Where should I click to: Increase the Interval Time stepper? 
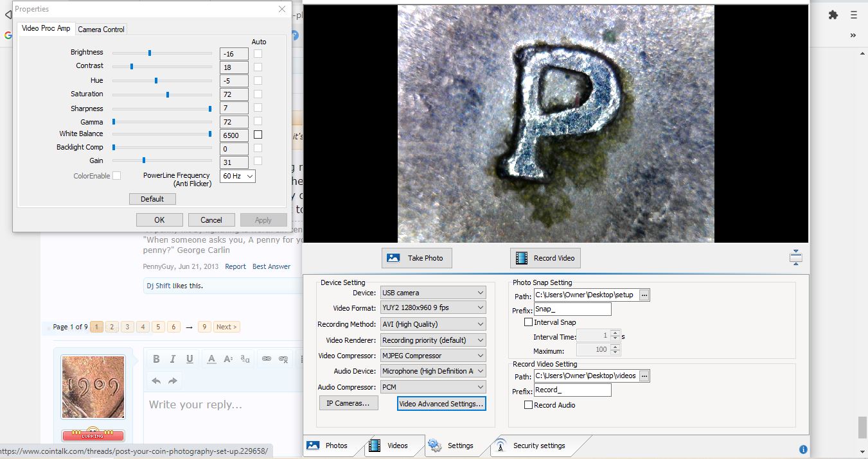[x=616, y=333]
